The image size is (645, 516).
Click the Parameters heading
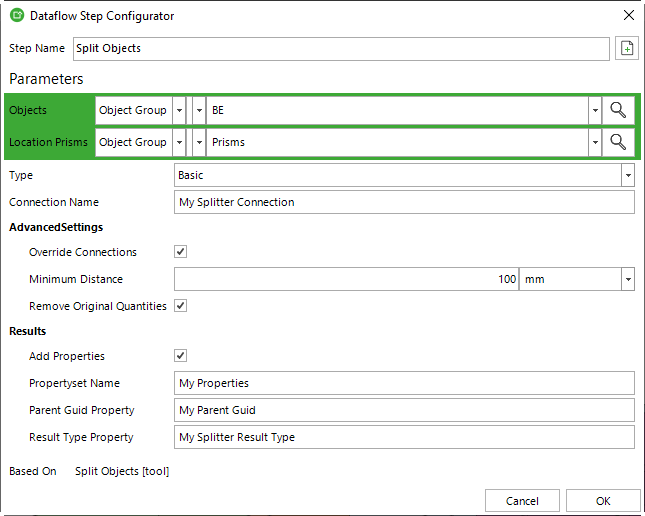point(46,79)
